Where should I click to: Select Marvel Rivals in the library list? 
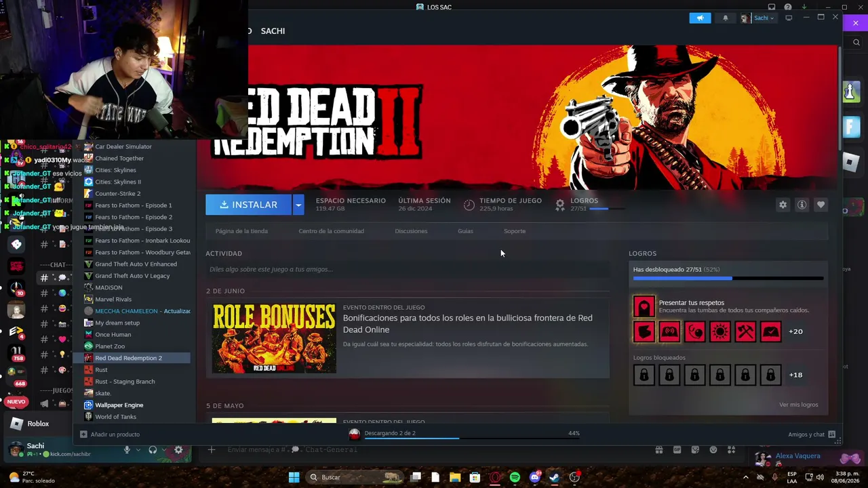[113, 300]
